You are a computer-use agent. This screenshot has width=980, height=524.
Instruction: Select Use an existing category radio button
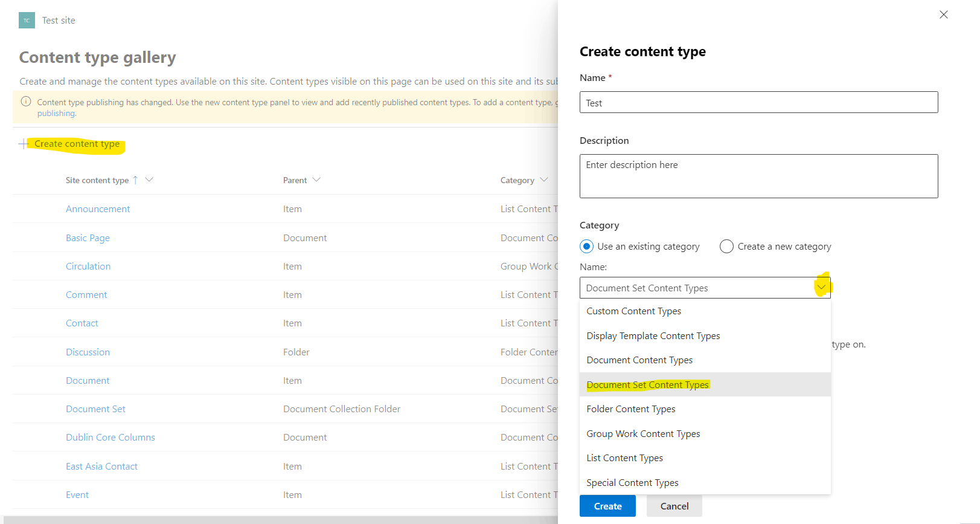pyautogui.click(x=586, y=247)
